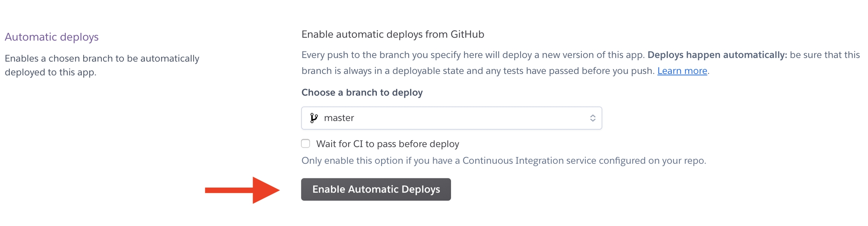
Task: Expand the branch list under 'Choose a branch to deploy'
Action: coord(451,118)
